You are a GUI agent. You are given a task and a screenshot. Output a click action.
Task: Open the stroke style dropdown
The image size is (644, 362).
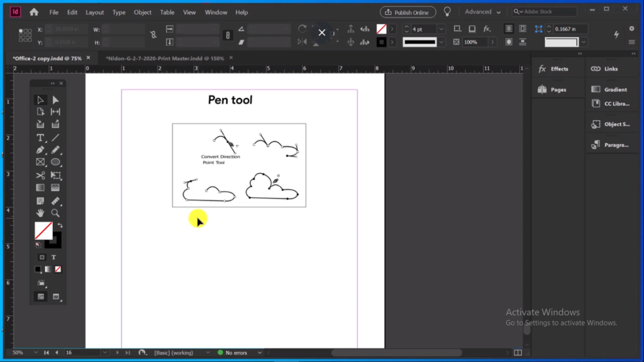(441, 42)
